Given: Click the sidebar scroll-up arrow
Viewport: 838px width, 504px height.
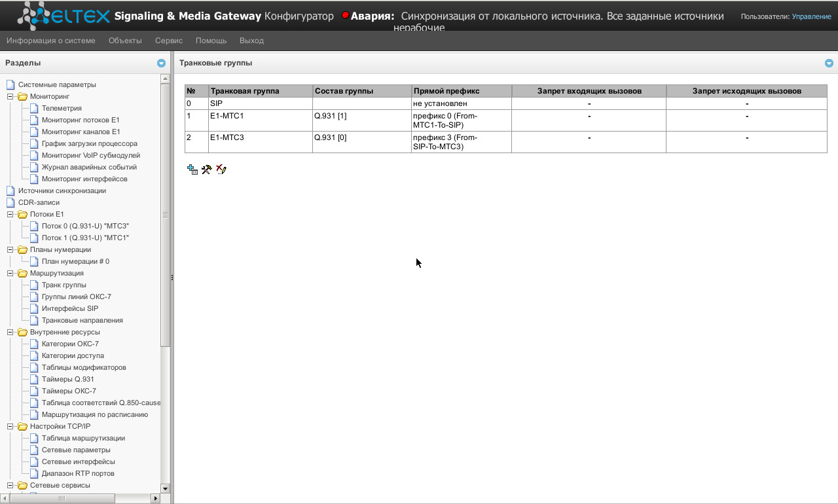Looking at the screenshot, I should coord(165,79).
